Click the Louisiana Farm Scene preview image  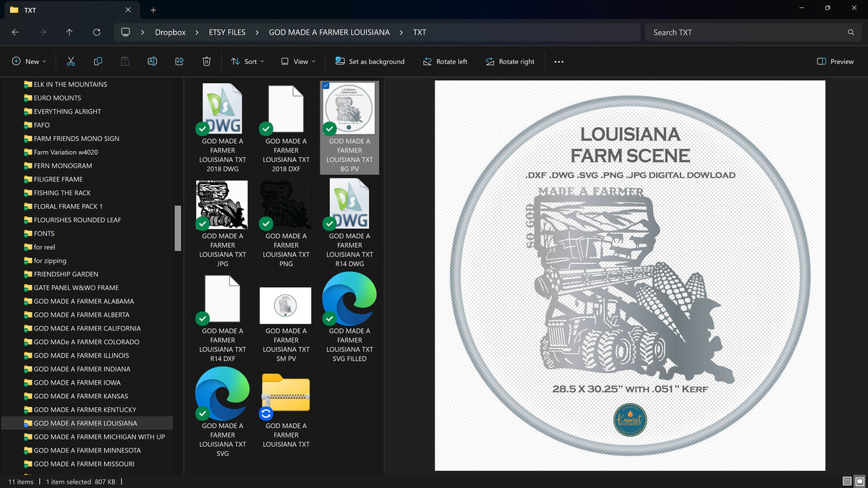pos(630,275)
